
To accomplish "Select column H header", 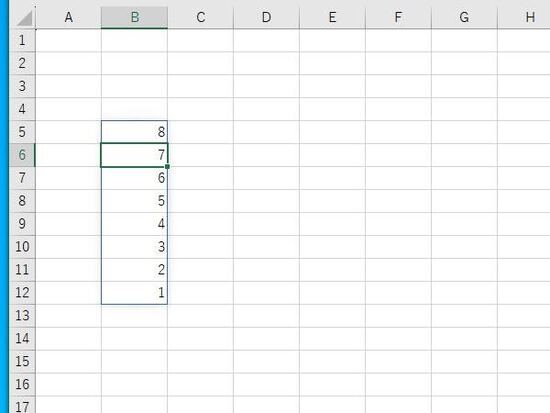I will (x=524, y=17).
